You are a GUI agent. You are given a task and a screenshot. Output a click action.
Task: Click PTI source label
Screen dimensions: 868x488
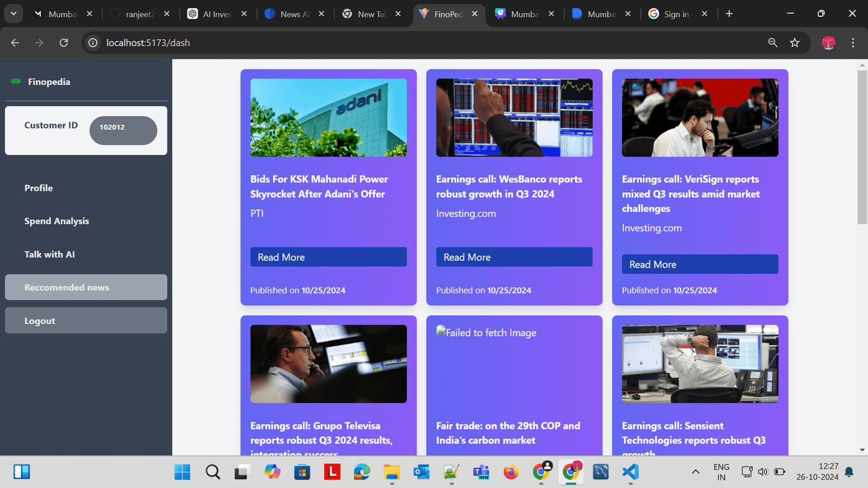click(x=257, y=213)
